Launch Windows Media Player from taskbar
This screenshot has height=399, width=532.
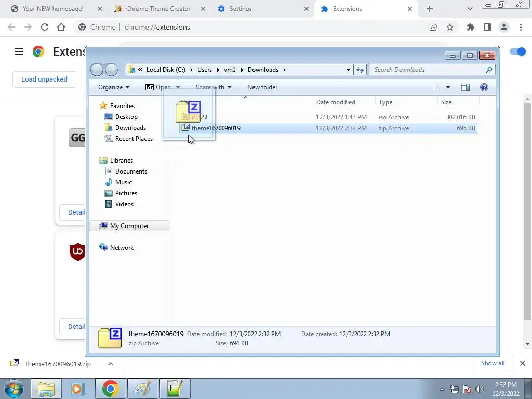pos(78,389)
